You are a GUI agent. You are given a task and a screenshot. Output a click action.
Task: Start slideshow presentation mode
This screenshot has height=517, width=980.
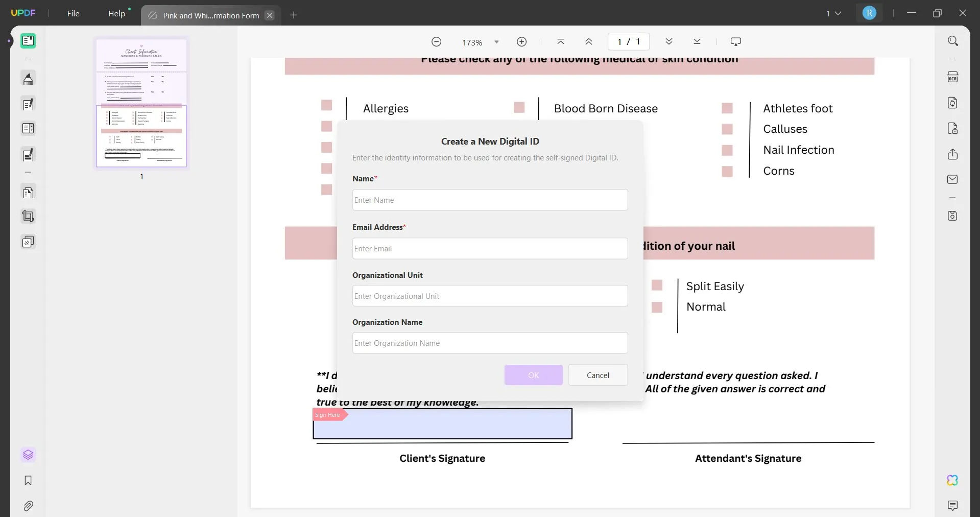pos(735,42)
